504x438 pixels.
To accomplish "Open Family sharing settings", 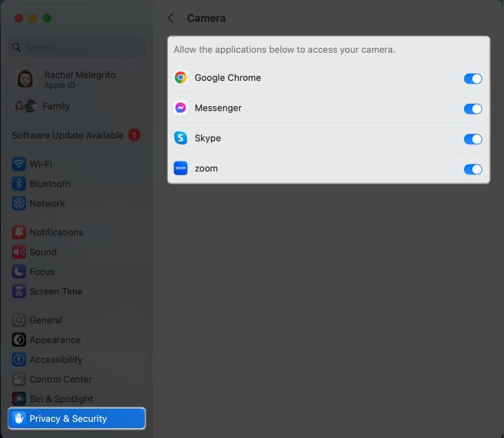I will point(77,105).
